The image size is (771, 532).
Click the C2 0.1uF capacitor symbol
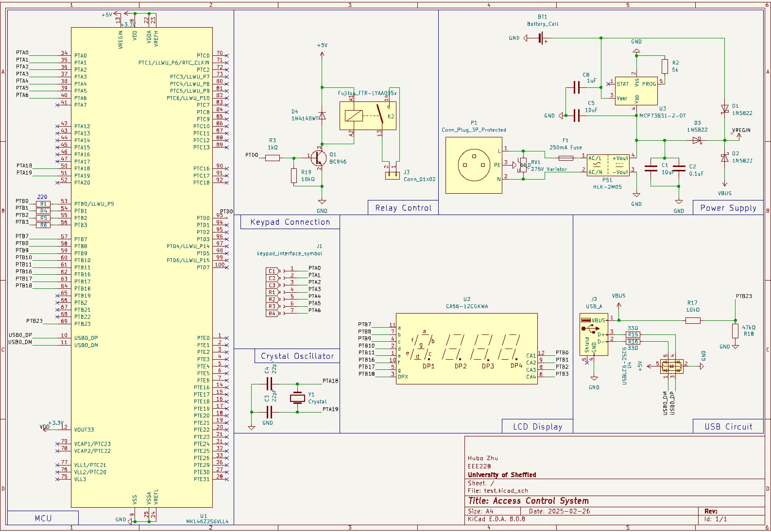coord(679,168)
